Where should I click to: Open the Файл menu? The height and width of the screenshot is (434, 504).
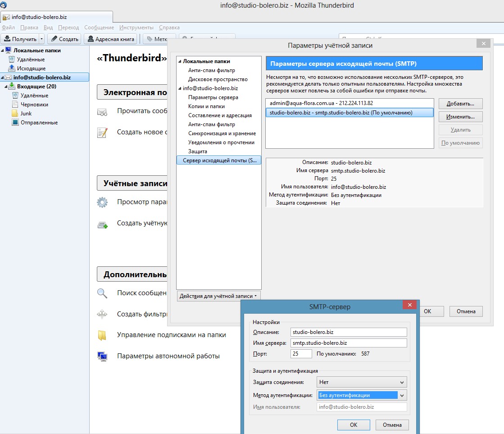click(x=9, y=27)
